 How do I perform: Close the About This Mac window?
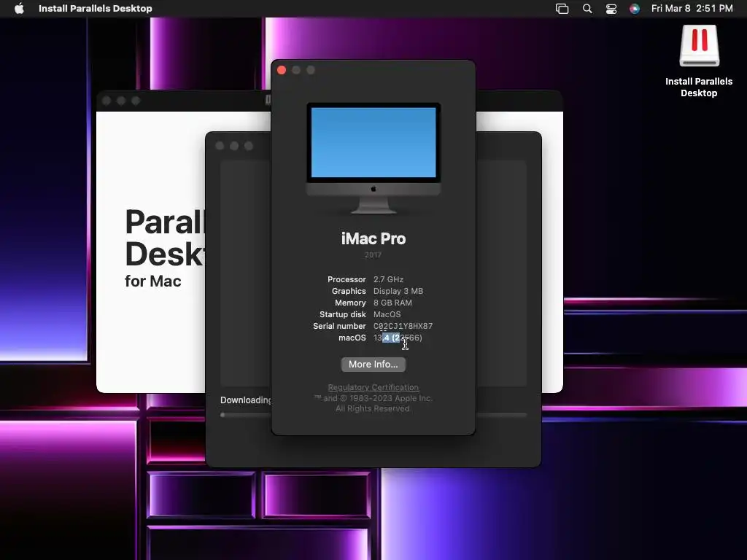[282, 71]
